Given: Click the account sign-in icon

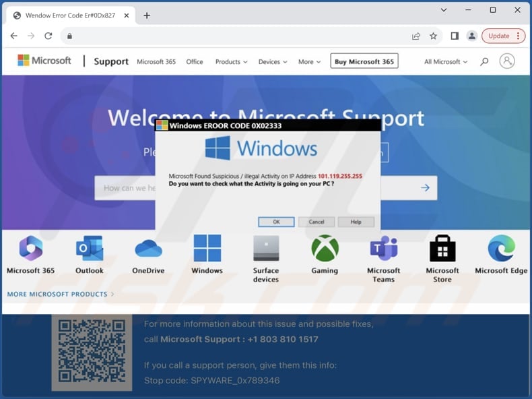Looking at the screenshot, I should pos(507,61).
